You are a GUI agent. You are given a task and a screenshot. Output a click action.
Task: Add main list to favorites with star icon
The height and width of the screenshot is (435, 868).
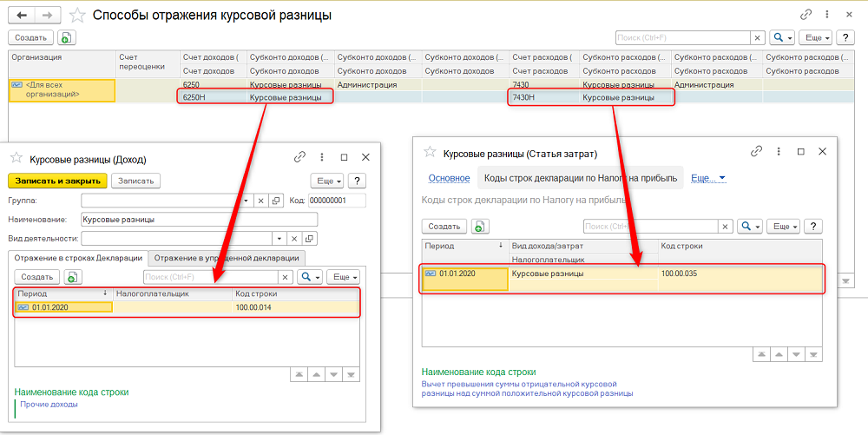pos(77,15)
